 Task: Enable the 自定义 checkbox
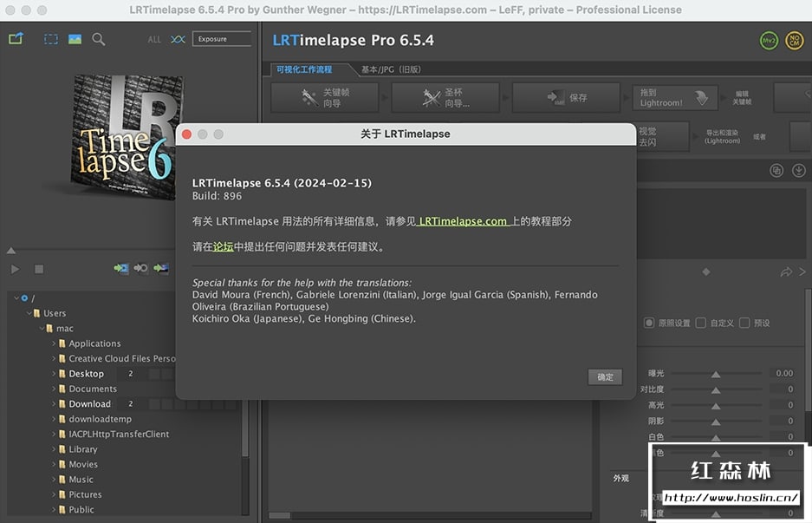click(700, 323)
